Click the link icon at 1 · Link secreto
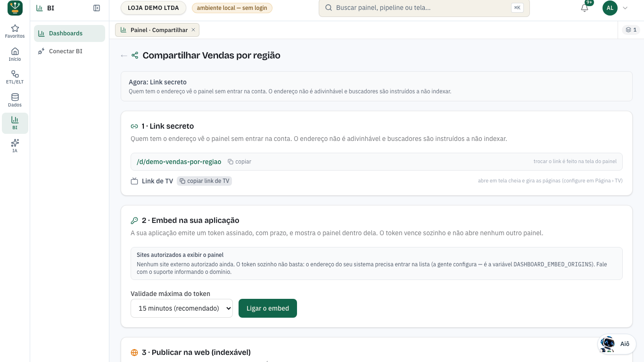Image resolution: width=644 pixels, height=362 pixels. pos(134,126)
